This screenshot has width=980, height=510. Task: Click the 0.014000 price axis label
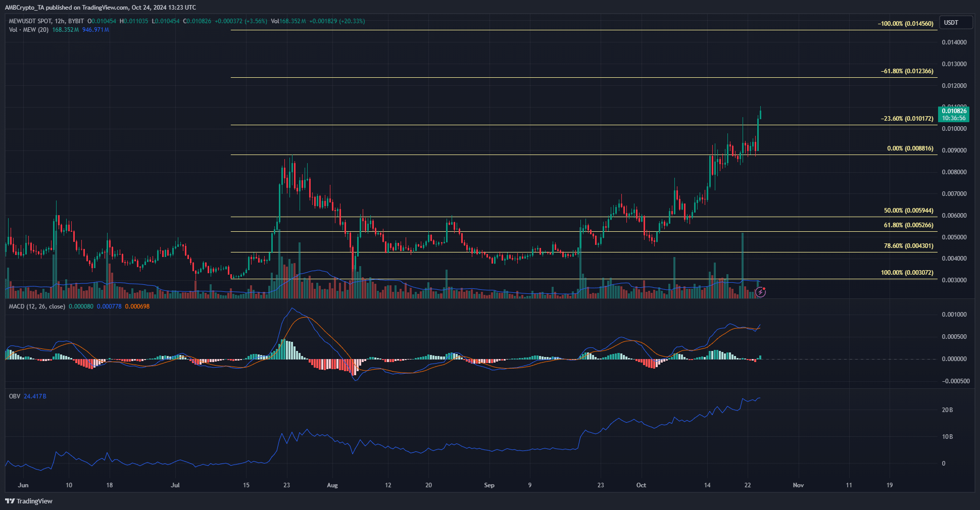tap(954, 42)
